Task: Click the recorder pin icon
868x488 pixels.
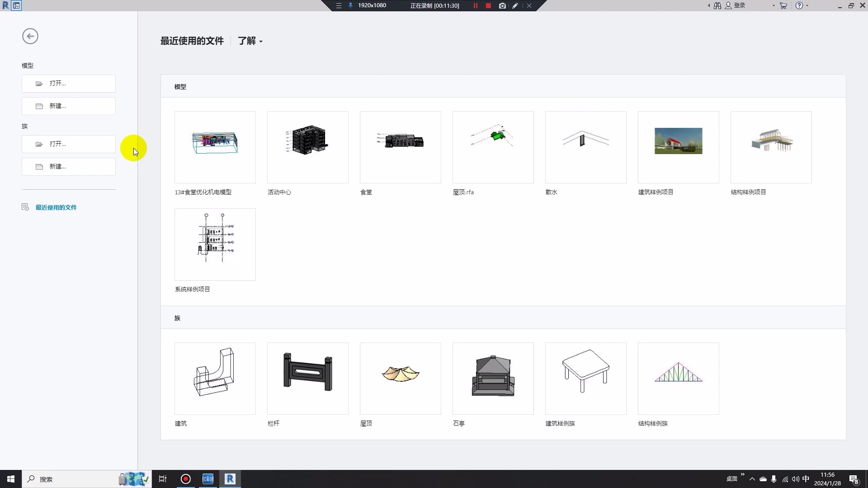Action: coord(350,6)
